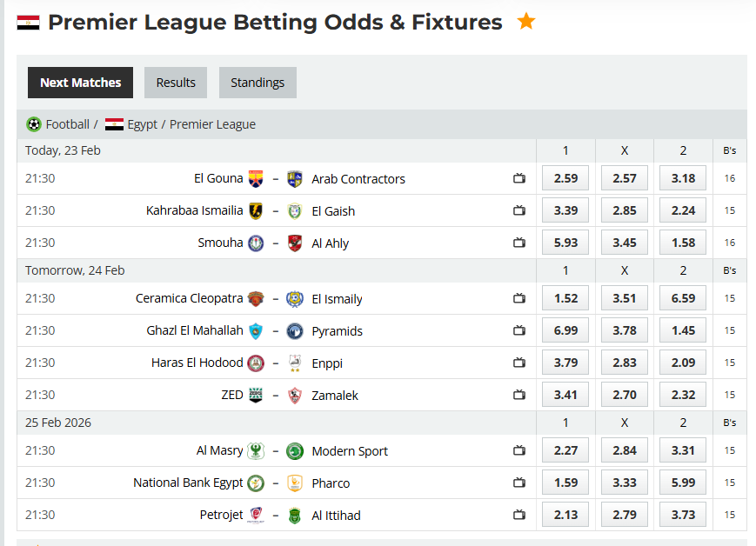This screenshot has height=546, width=756.
Task: Toggle the TV broadcast icon for Smouha match
Action: pos(519,243)
